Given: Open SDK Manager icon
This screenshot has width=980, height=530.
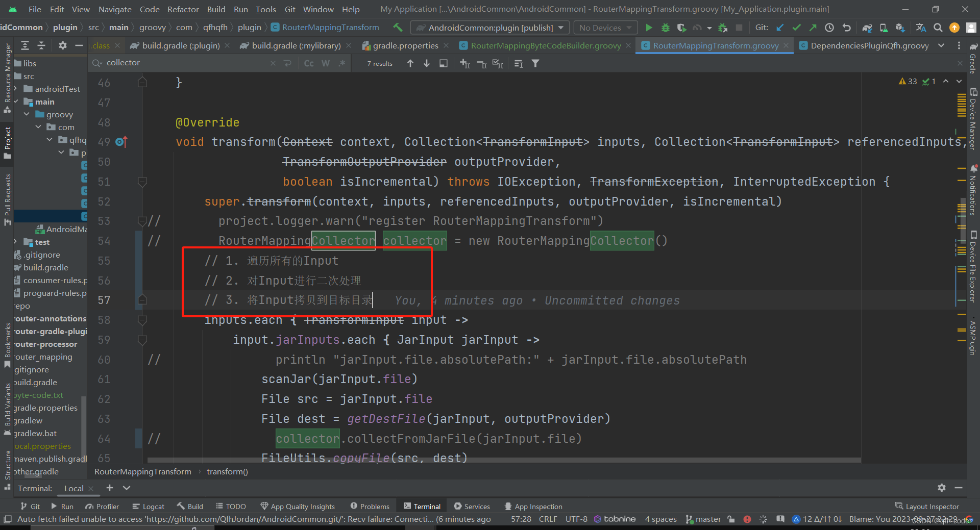Looking at the screenshot, I should click(x=900, y=28).
